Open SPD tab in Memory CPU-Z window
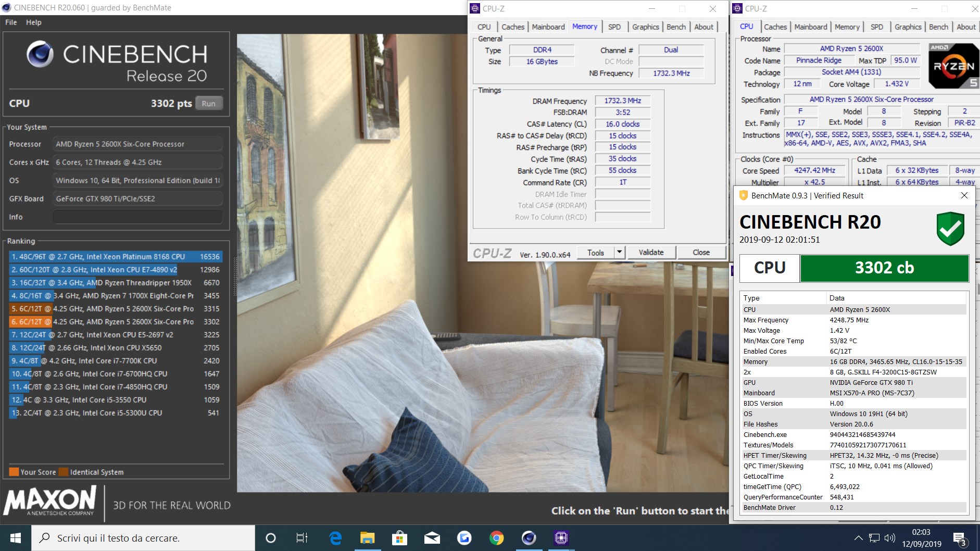The width and height of the screenshot is (980, 551). 614,27
